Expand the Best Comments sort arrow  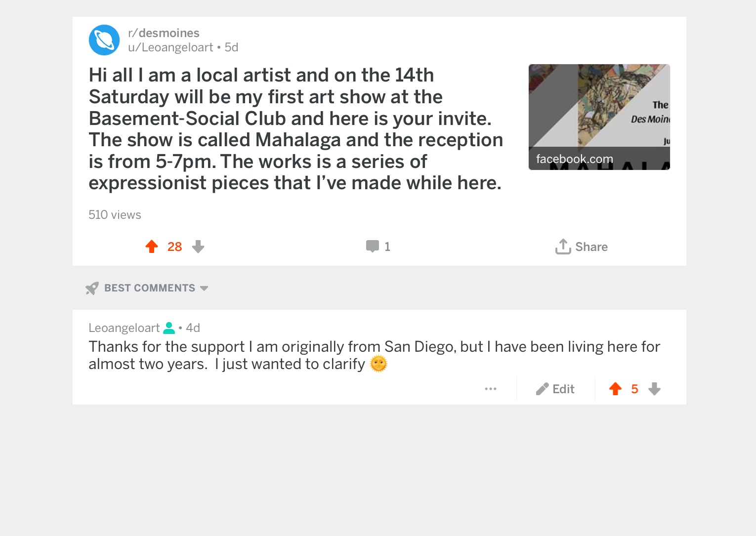click(204, 288)
